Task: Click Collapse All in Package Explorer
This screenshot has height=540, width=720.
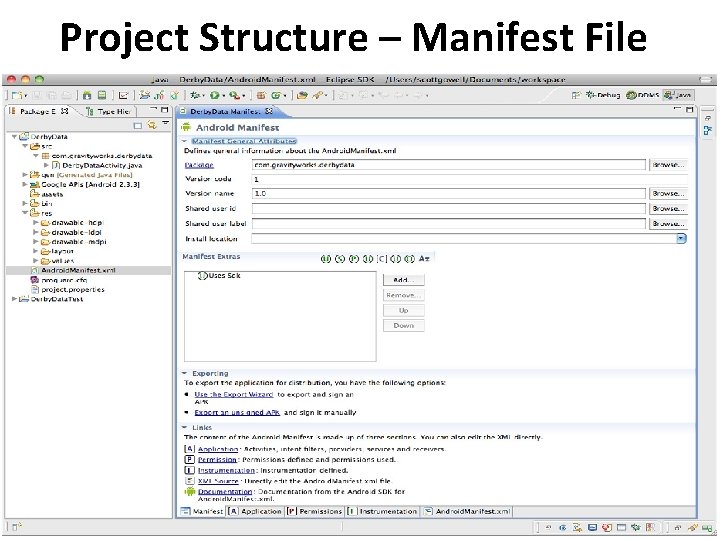Action: (137, 125)
